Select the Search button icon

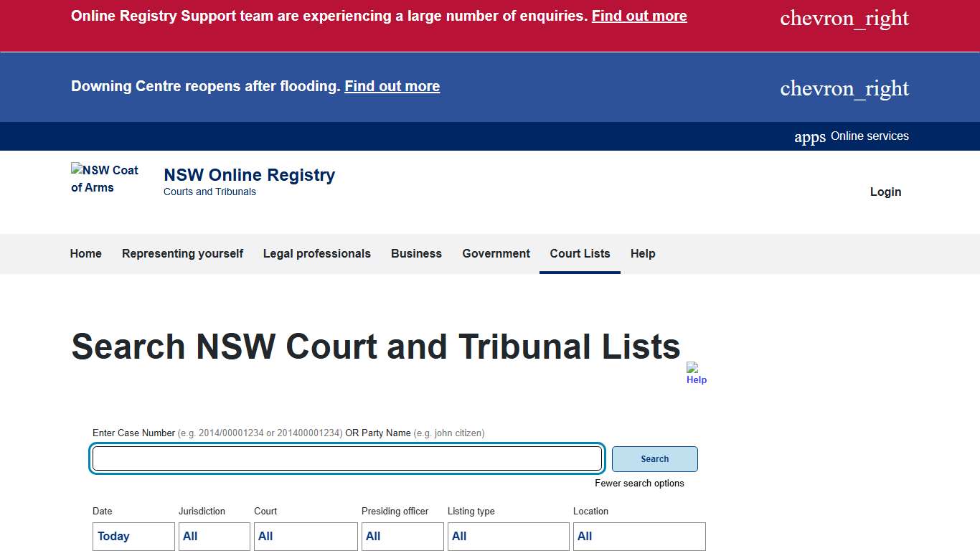point(654,458)
